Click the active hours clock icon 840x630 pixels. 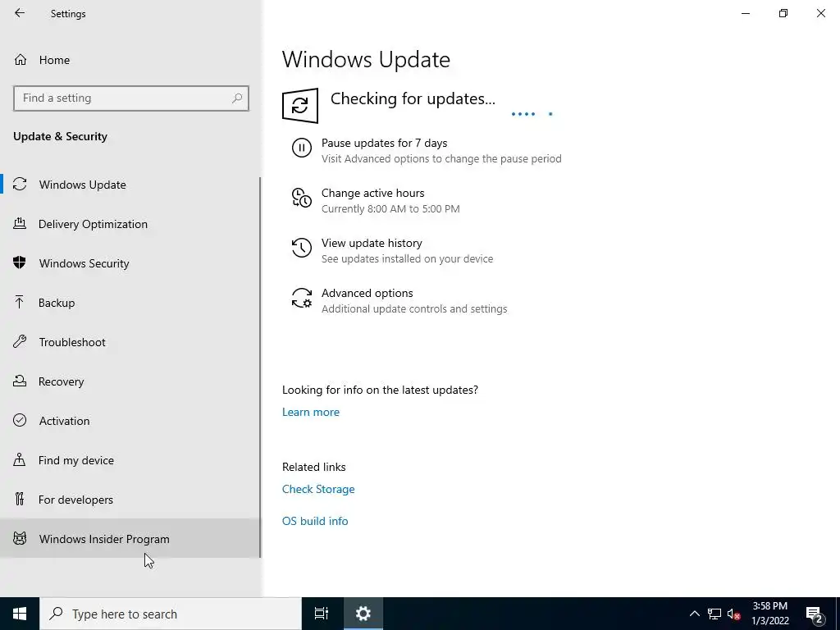(302, 198)
